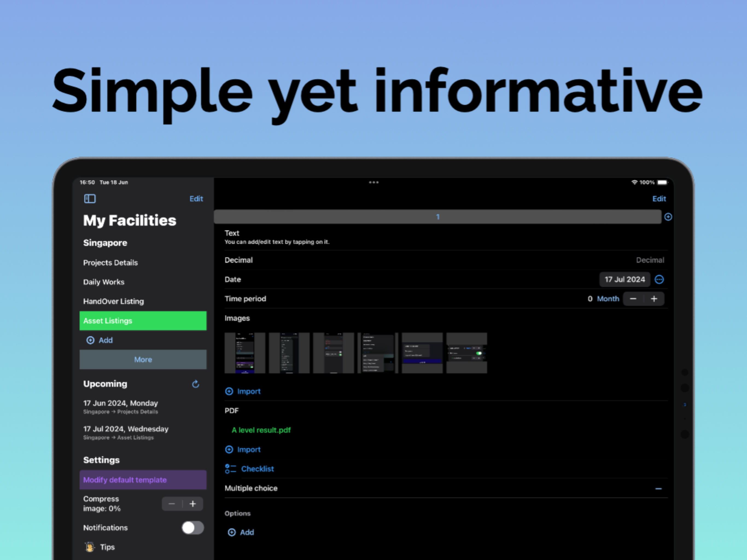Viewport: 747px width, 560px height.
Task: Click the More button
Action: point(143,359)
